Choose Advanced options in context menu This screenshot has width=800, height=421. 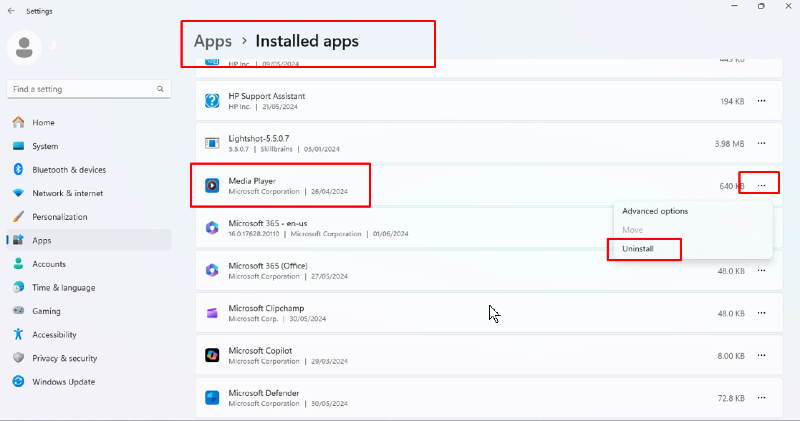(655, 211)
